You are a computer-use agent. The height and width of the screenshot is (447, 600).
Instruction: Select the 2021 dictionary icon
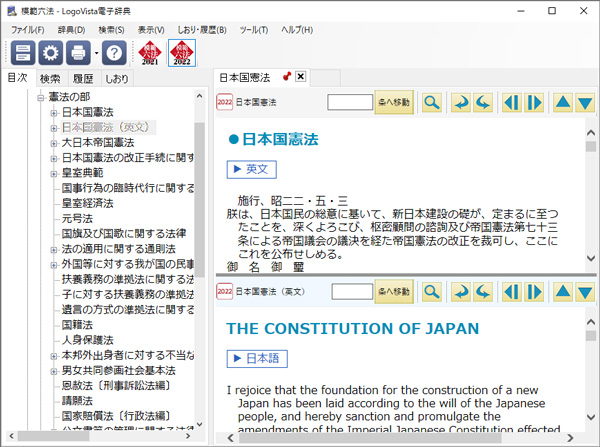pos(150,53)
